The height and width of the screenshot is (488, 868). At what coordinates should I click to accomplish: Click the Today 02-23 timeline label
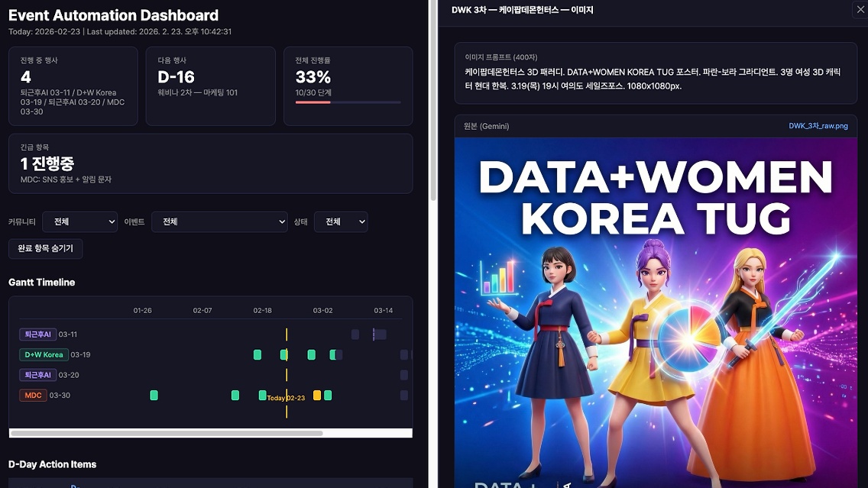[x=286, y=398]
